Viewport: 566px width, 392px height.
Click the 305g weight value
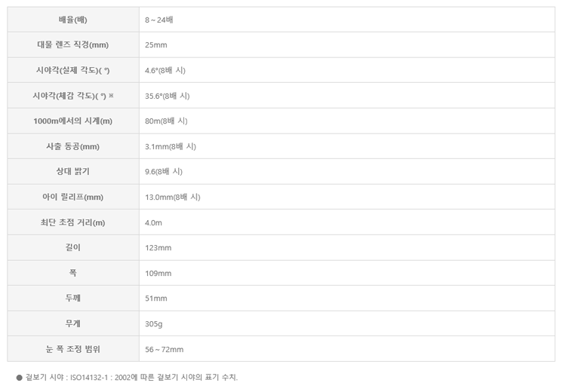(154, 323)
